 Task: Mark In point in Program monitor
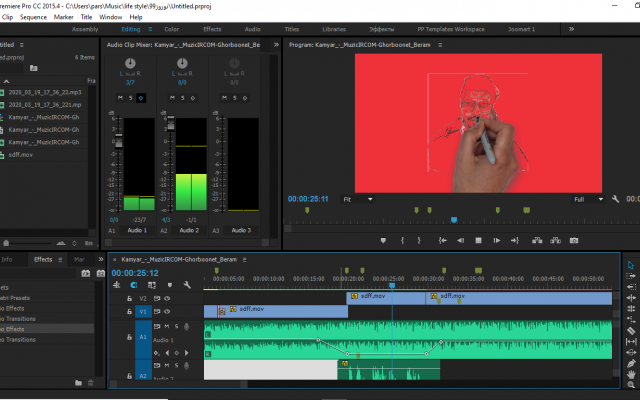[x=402, y=240]
